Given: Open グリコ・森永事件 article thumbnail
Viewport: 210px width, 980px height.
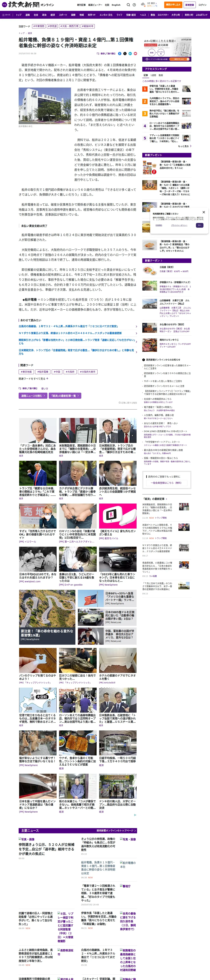Looking at the screenshot, I should click(x=38, y=430).
